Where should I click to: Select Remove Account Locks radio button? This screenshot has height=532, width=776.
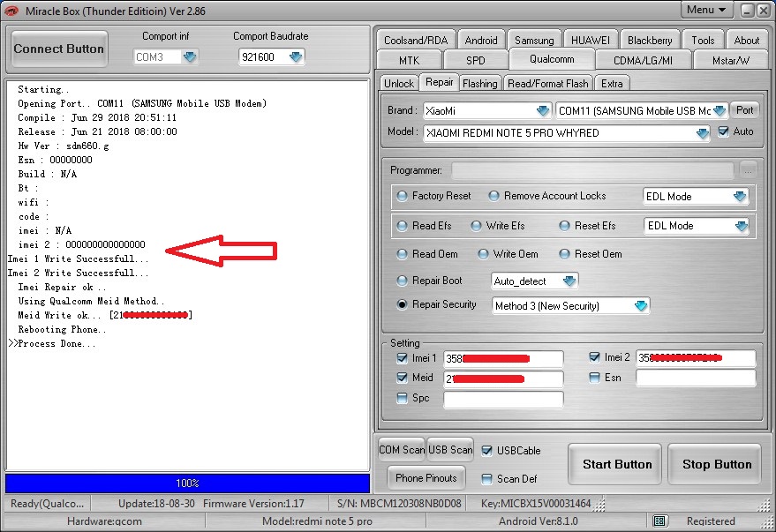(x=493, y=196)
